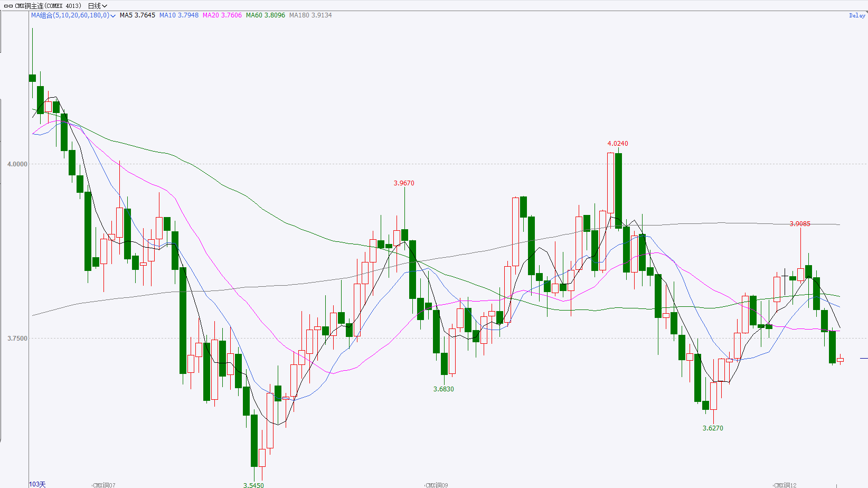Viewport: 868px width, 488px height.
Task: Click the Delay label in the corner
Action: [x=857, y=15]
